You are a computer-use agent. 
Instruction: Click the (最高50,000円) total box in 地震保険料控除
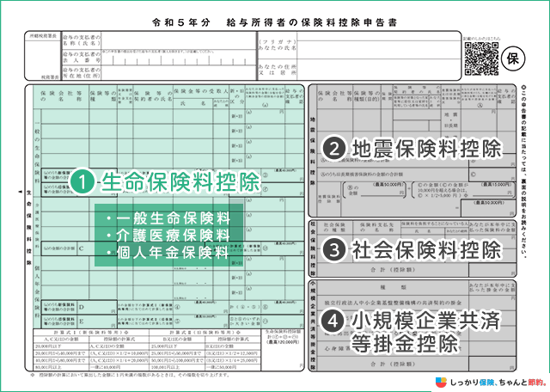488,208
